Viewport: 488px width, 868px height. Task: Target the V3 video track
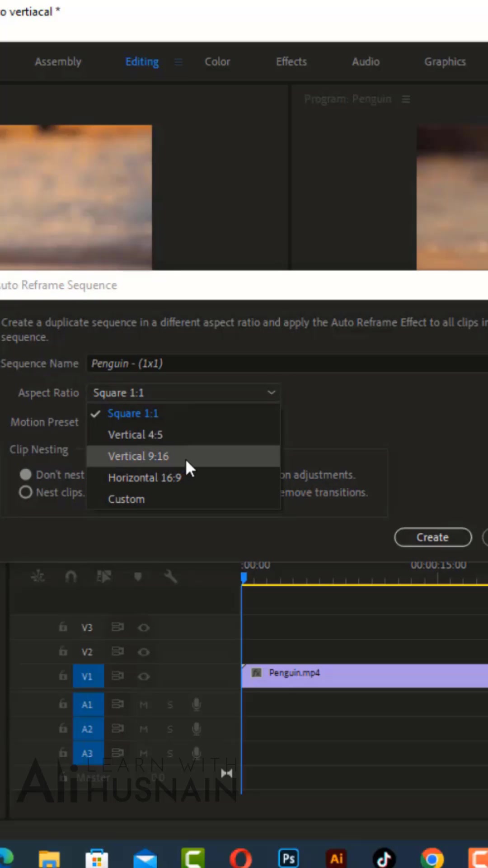tap(87, 627)
